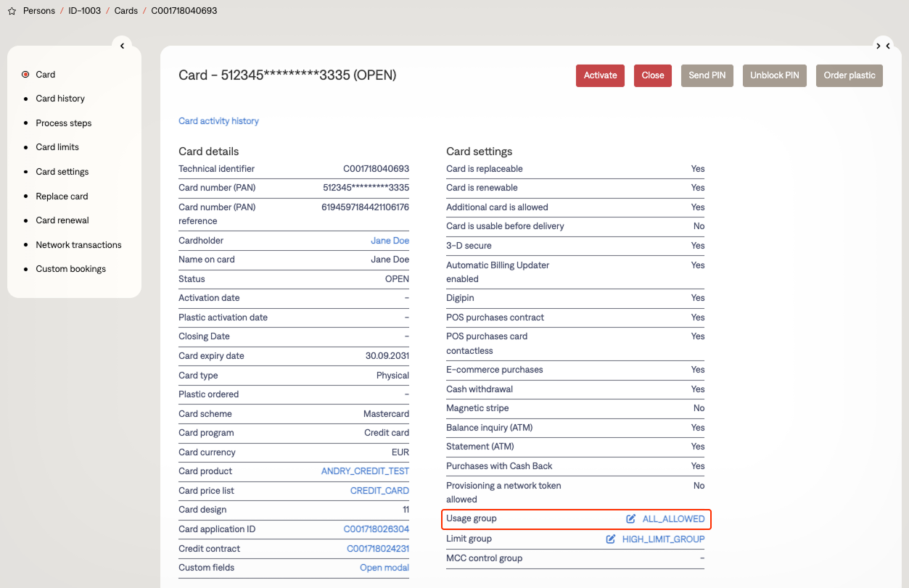Viewport: 909px width, 588px height.
Task: Click the edit icon beside HIGH_LIMIT_GROUP
Action: click(611, 539)
